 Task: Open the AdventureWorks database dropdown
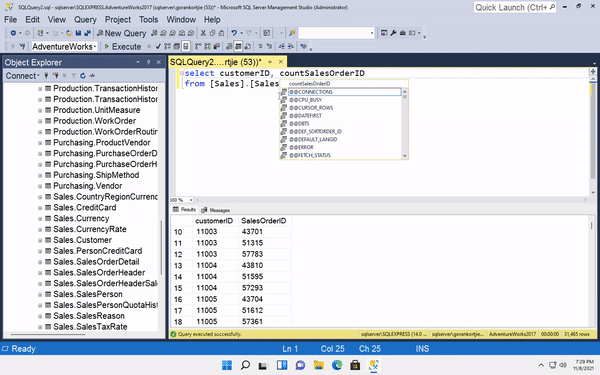coord(95,46)
